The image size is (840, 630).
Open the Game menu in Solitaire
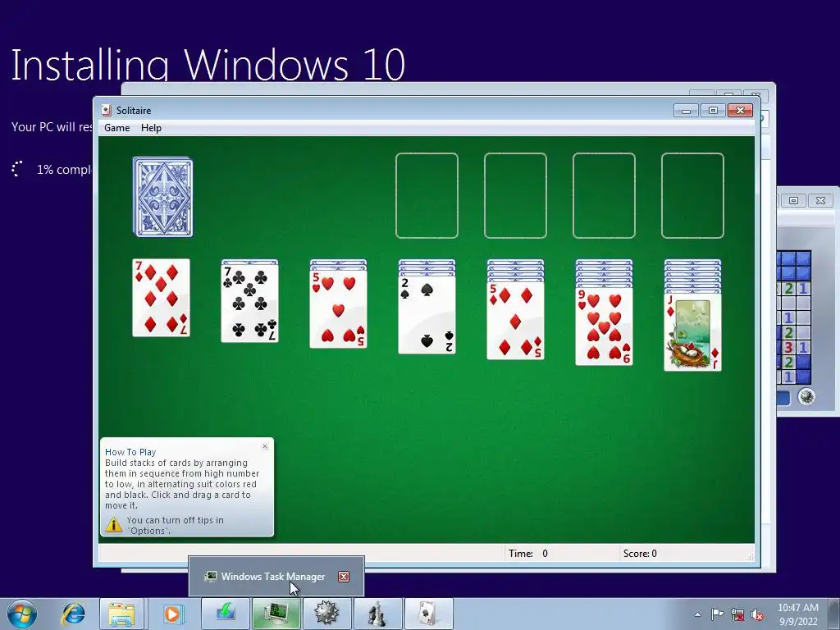tap(116, 127)
